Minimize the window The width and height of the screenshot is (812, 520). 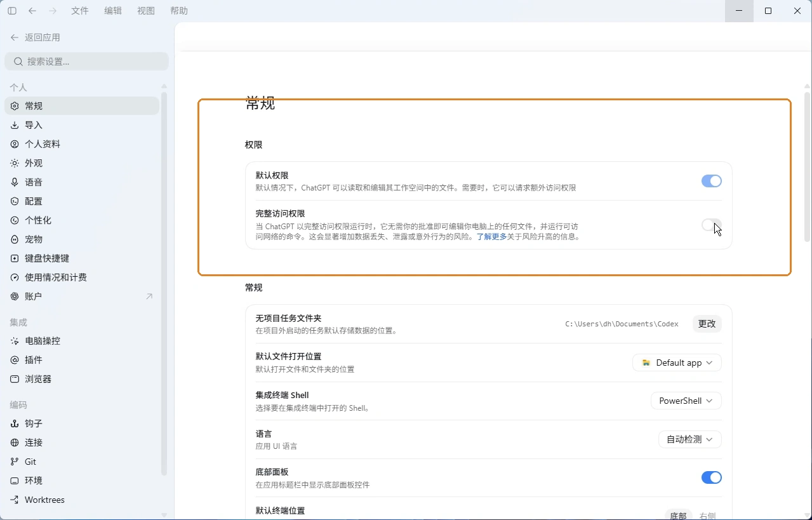click(x=739, y=11)
